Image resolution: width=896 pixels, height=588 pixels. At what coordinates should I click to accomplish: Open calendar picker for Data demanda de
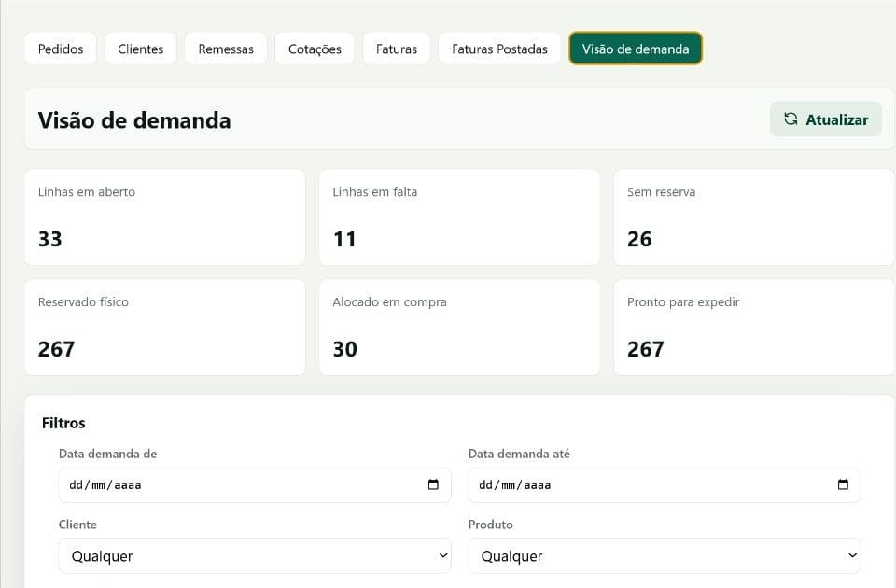[433, 484]
